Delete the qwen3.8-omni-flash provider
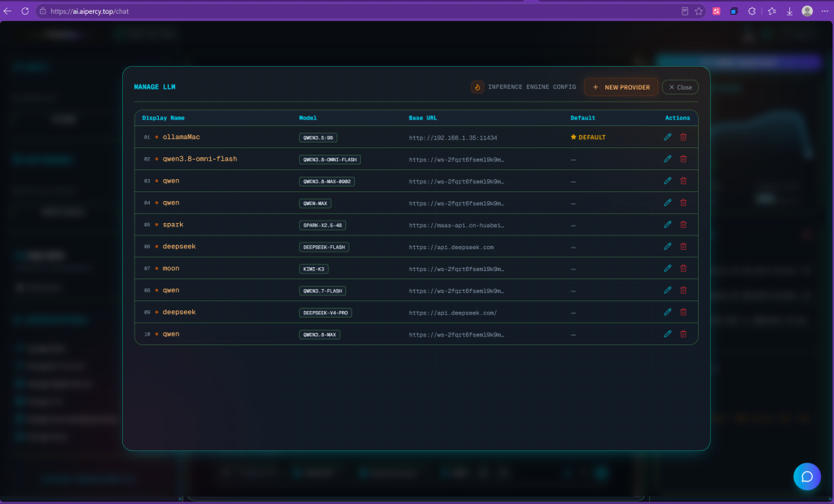Viewport: 834px width, 504px height. point(683,159)
